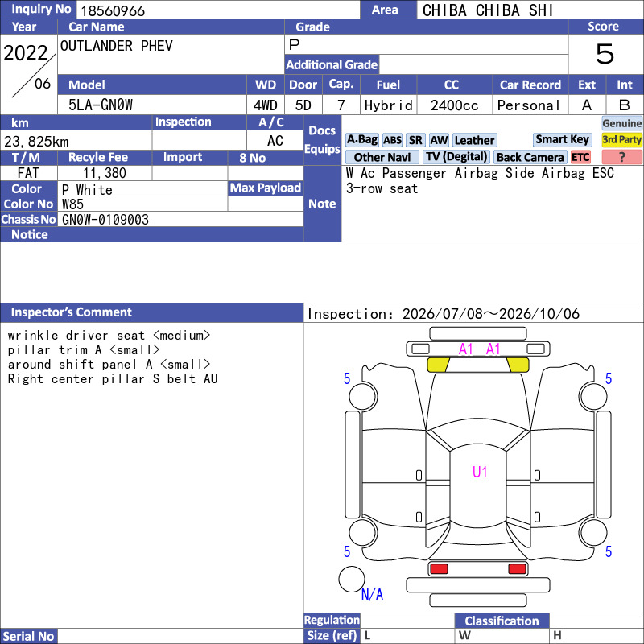Click comment 'around shift panel A <small>'
The image size is (644, 644).
[109, 364]
